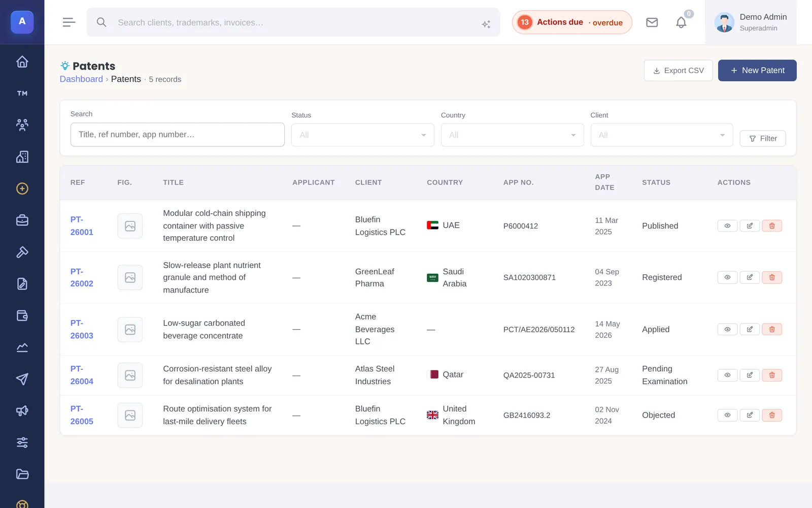Viewport: 812px width, 508px height.
Task: Edit patent PT-26005 with pencil icon
Action: tap(750, 415)
